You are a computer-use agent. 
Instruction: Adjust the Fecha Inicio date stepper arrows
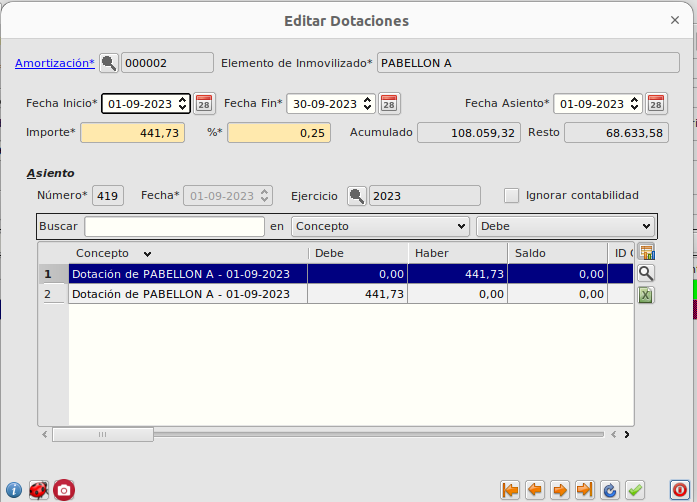183,104
